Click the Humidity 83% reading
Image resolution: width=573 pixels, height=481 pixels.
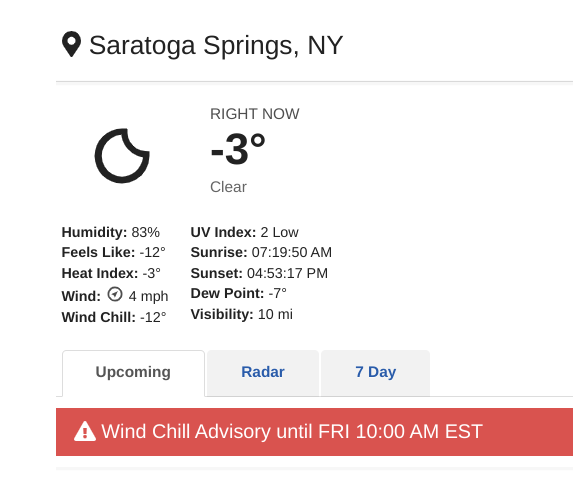(111, 232)
